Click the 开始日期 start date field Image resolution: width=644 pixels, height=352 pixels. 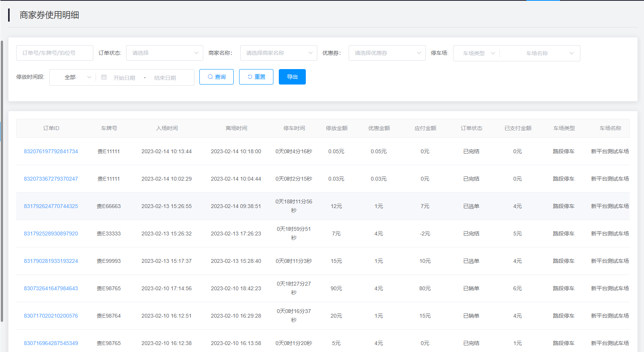[x=124, y=78]
